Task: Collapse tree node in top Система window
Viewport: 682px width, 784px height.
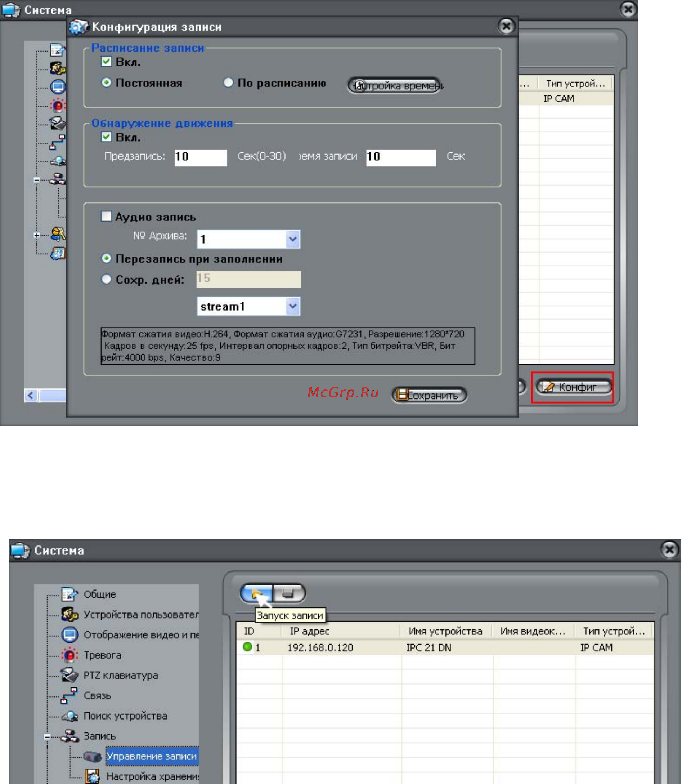Action: pyautogui.click(x=36, y=179)
